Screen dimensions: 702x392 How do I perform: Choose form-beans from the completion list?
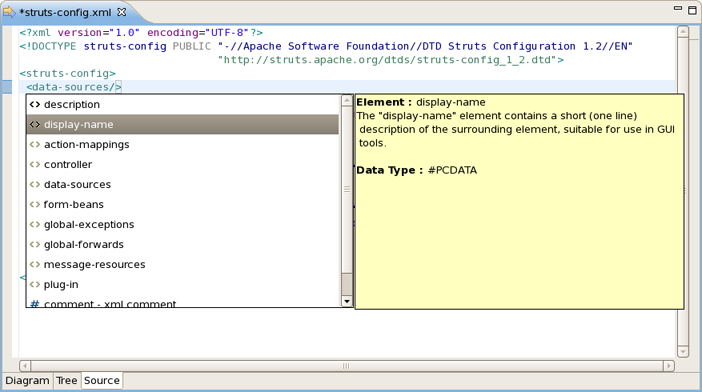point(183,205)
